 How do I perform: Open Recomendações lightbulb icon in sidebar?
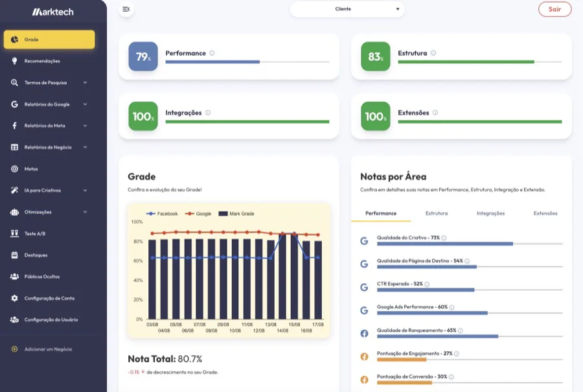point(14,61)
